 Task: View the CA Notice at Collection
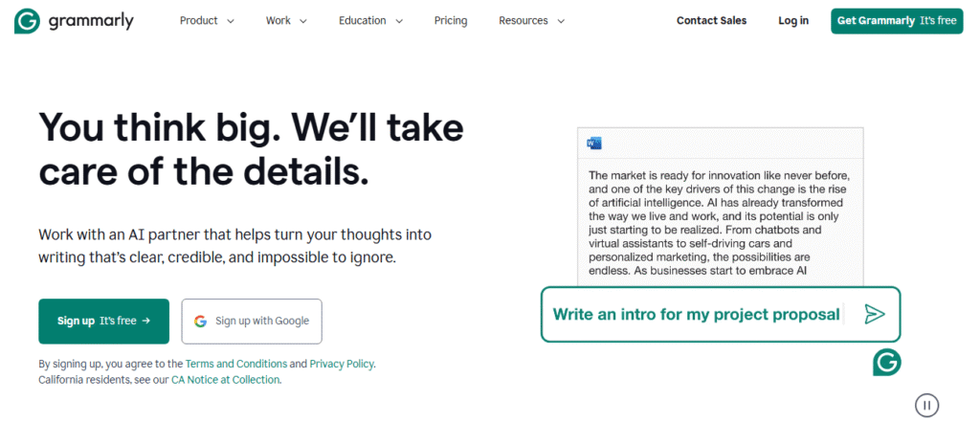(226, 380)
